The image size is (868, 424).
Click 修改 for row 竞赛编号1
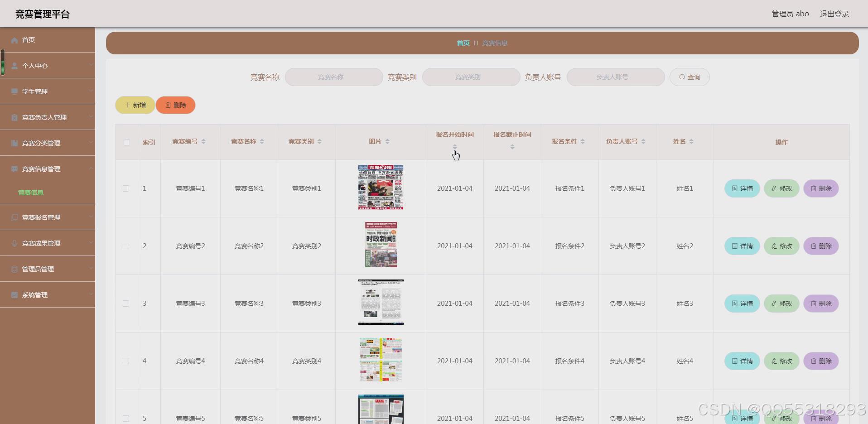(x=781, y=188)
